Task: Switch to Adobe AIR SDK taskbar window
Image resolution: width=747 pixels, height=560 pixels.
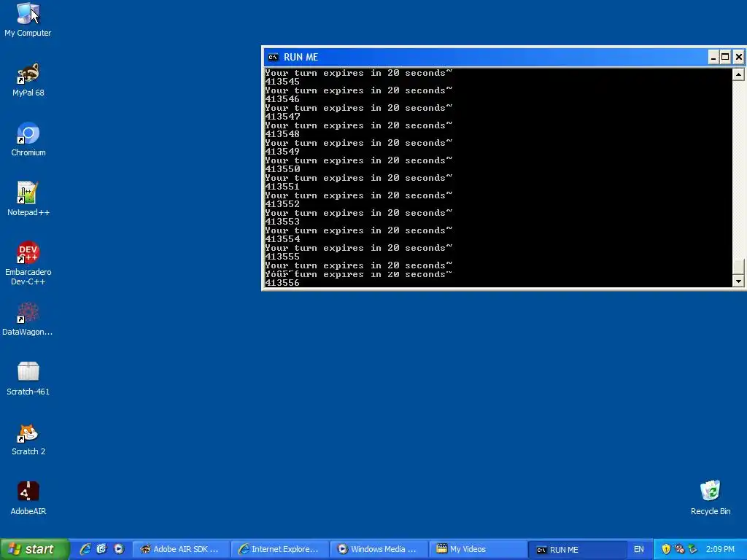Action: 180,549
